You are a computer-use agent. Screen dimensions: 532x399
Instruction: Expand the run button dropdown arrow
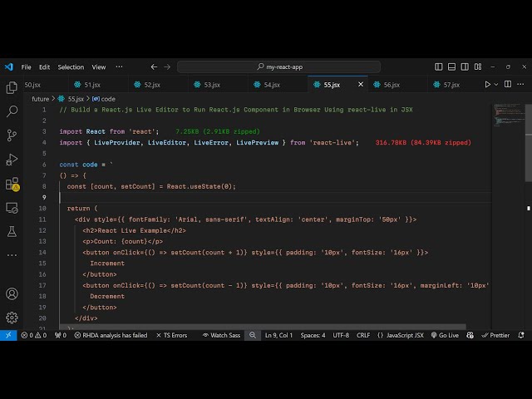click(x=497, y=84)
